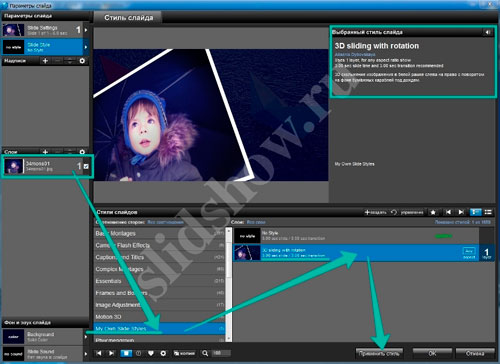This screenshot has width=500, height=364.
Task: Add a new layer with plus icon
Action: pos(45,152)
